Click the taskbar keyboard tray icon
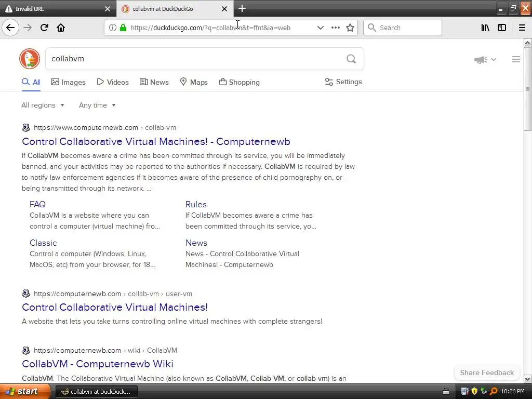 pyautogui.click(x=446, y=392)
